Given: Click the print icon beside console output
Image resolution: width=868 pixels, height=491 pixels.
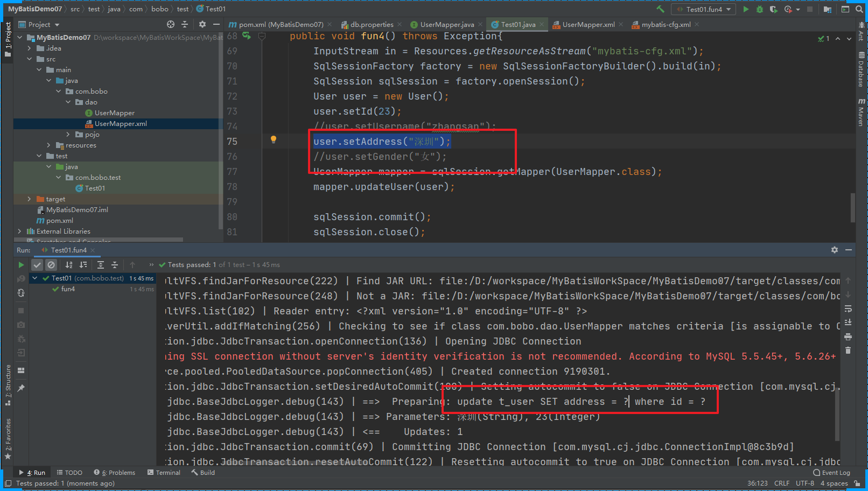Looking at the screenshot, I should tap(848, 336).
